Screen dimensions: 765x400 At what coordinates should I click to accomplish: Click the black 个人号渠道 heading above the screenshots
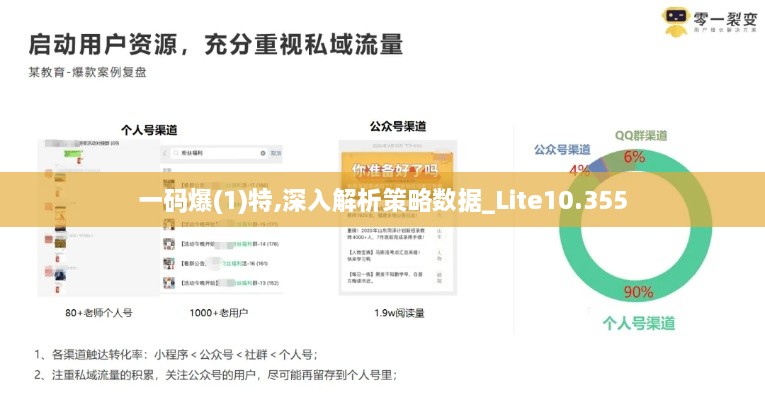[149, 130]
